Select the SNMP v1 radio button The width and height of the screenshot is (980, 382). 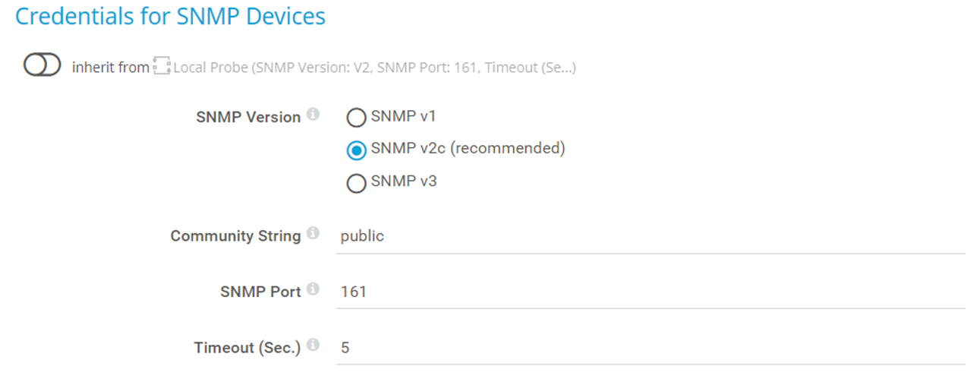[356, 118]
